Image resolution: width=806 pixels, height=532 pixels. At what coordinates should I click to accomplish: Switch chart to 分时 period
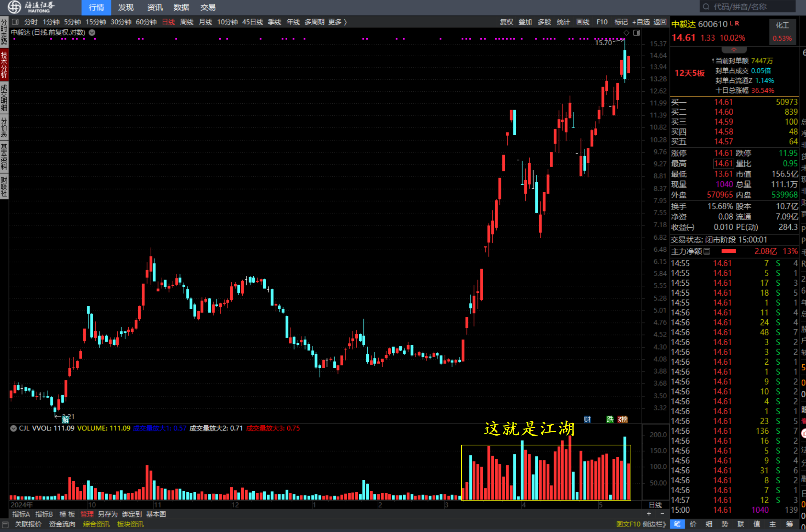coord(31,22)
